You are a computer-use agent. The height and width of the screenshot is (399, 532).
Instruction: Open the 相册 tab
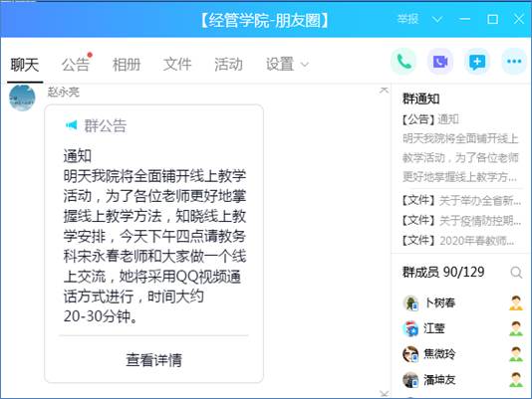point(127,64)
